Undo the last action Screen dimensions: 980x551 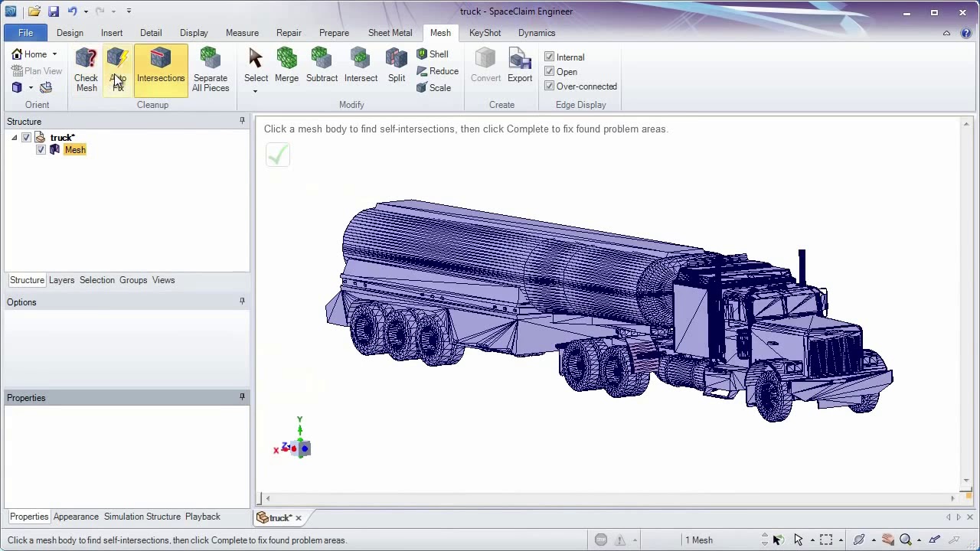click(72, 11)
